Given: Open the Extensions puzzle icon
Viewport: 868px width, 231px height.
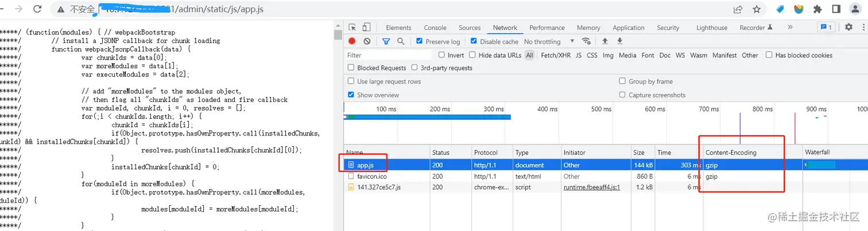Looking at the screenshot, I should coord(817,9).
